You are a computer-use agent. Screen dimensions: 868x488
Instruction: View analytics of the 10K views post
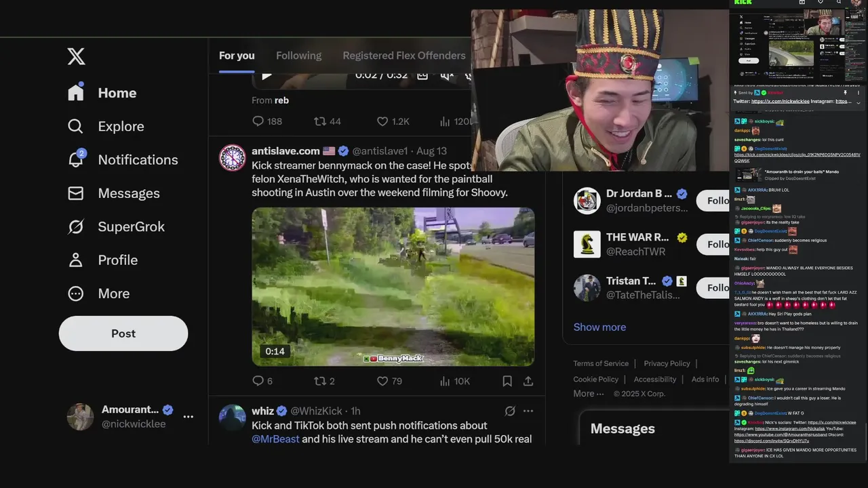[x=445, y=381]
